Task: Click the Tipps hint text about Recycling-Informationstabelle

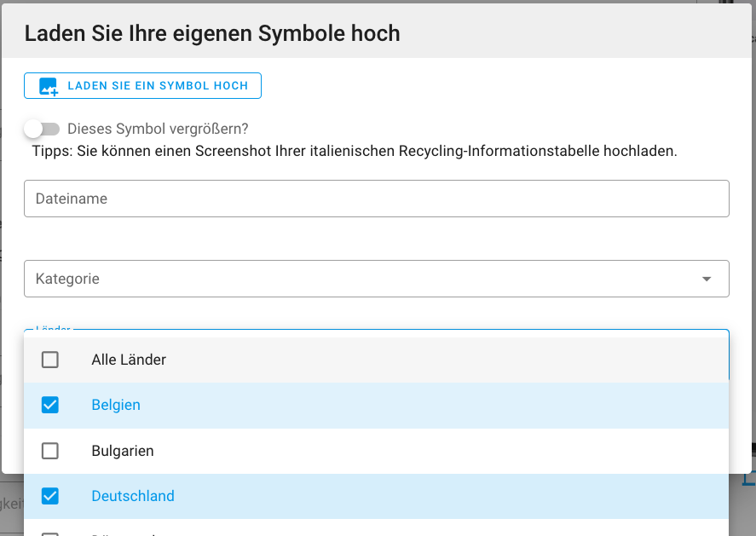Action: [x=355, y=152]
